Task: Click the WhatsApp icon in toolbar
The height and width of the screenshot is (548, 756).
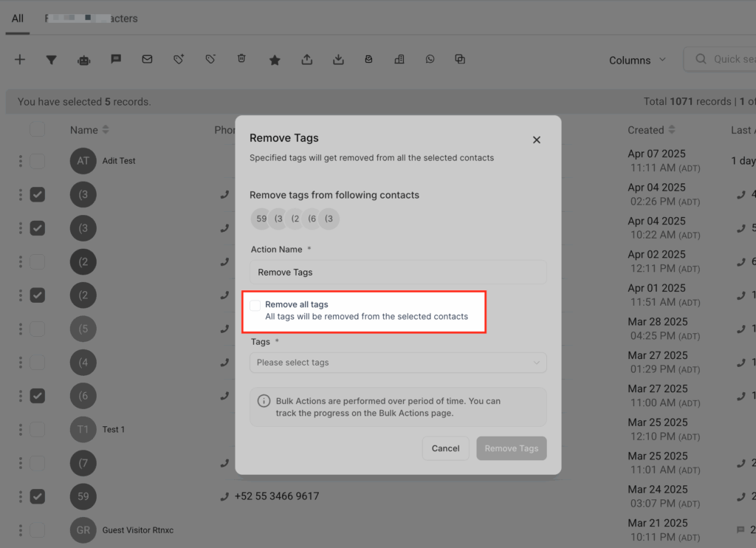Action: (430, 59)
